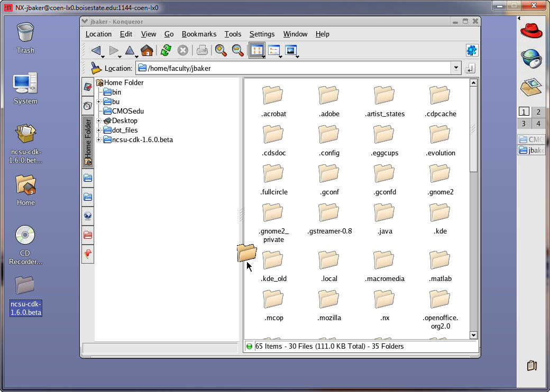Click the Back arrow in Konqueror toolbar
Screen dimensions: 550x392
pyautogui.click(x=96, y=51)
